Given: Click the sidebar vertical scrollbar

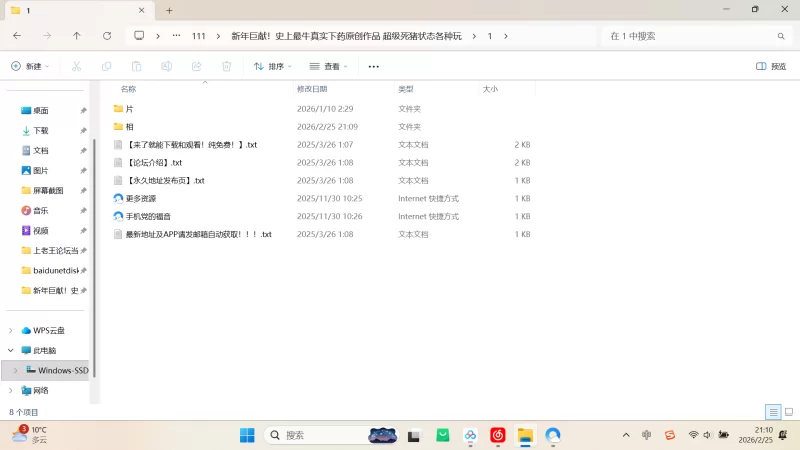Looking at the screenshot, I should [x=93, y=250].
